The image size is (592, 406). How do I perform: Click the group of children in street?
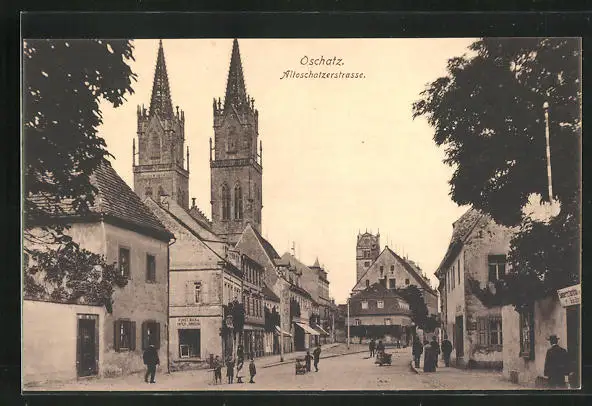coord(234,368)
